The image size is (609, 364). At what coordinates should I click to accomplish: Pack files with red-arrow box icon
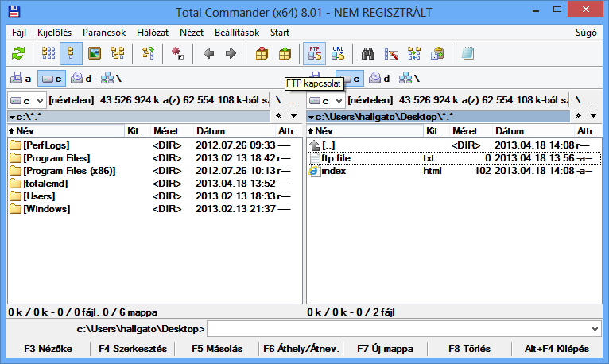click(262, 53)
